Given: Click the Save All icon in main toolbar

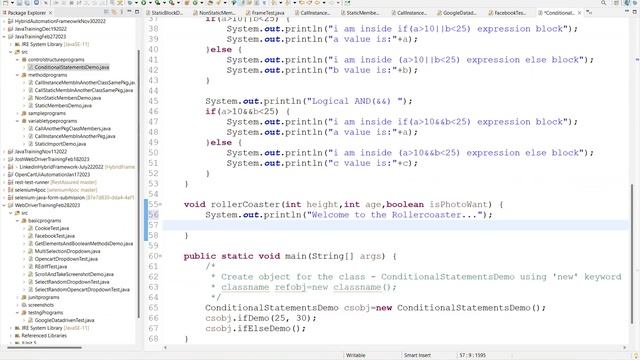Looking at the screenshot, I should (x=27, y=3).
